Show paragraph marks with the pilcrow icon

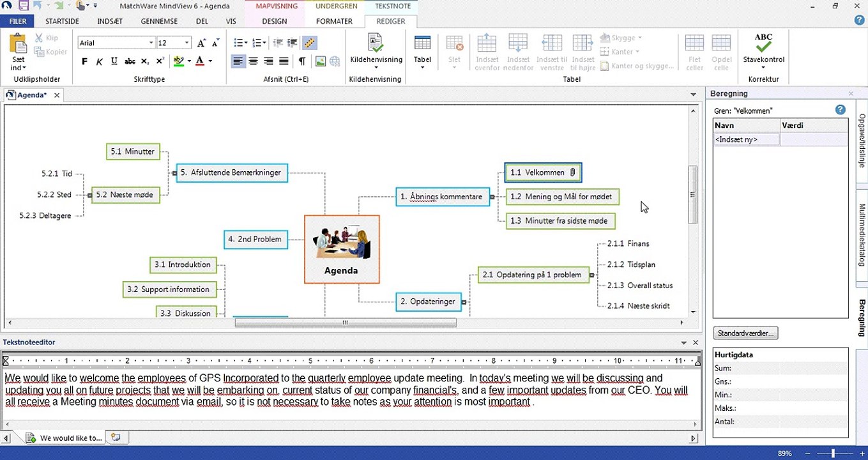pos(301,61)
